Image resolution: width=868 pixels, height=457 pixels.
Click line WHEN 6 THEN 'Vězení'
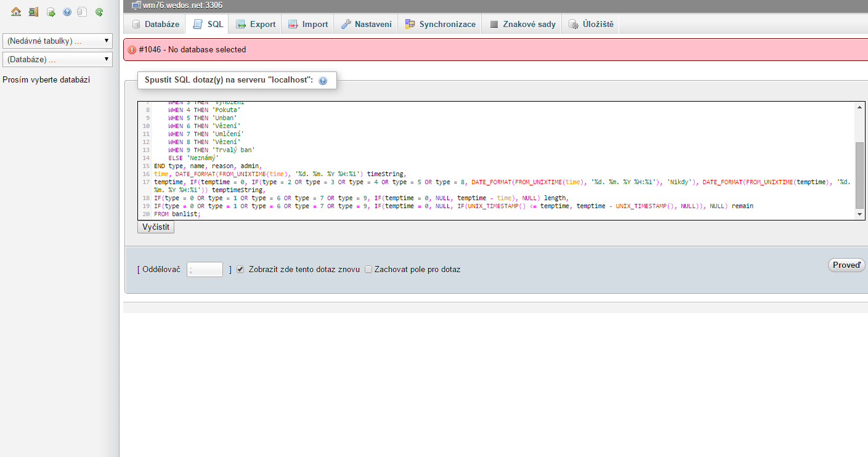(204, 126)
